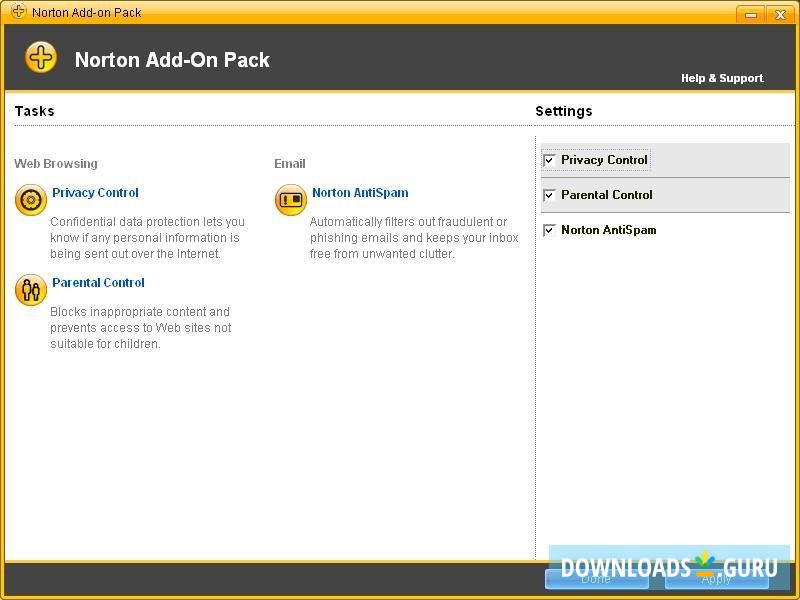Click the 'Automatically filters out fraudulent' description

coord(414,238)
